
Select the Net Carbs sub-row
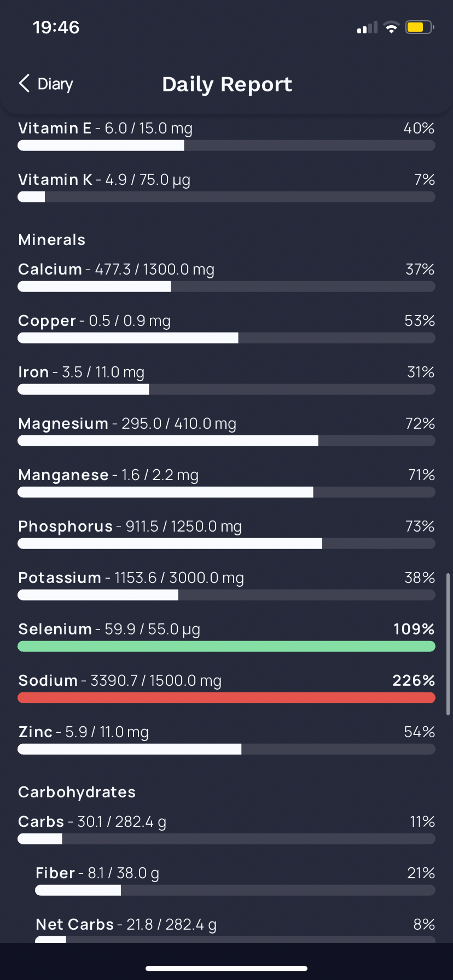pyautogui.click(x=235, y=930)
